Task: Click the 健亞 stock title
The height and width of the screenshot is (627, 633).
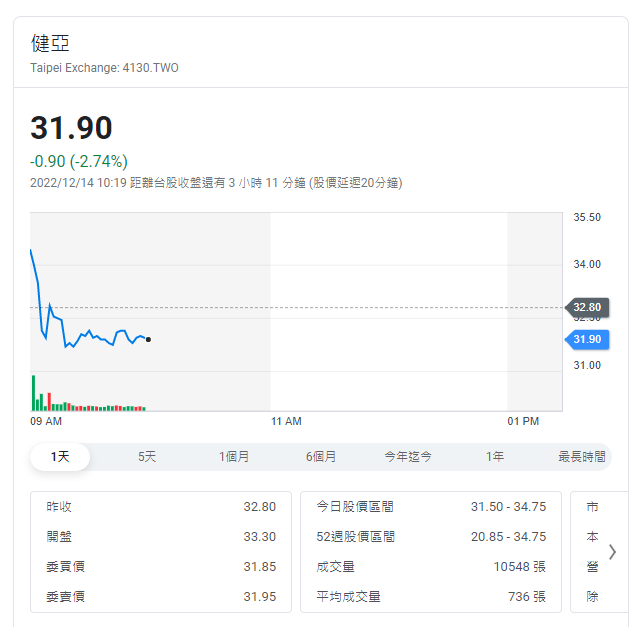Action: [x=50, y=43]
